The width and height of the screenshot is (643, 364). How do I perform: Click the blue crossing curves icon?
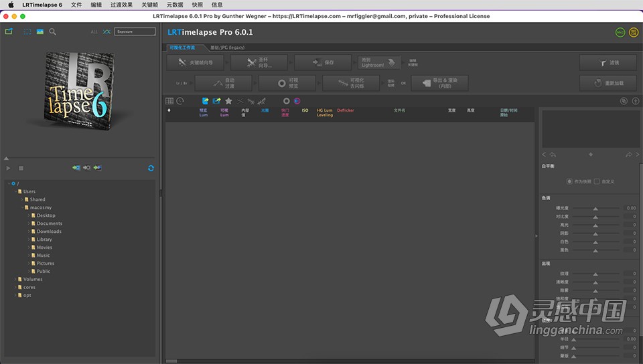click(x=106, y=31)
